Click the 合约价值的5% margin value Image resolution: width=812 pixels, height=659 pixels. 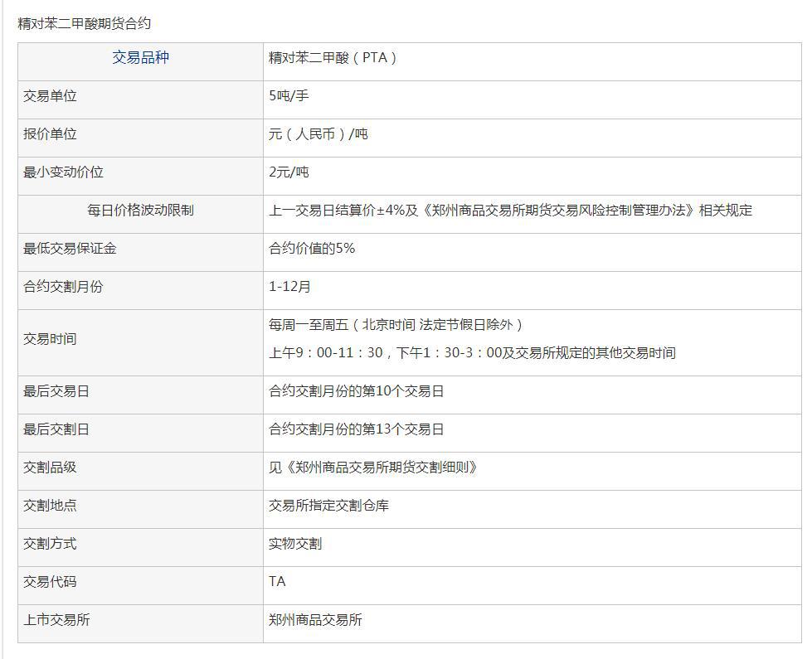click(312, 249)
